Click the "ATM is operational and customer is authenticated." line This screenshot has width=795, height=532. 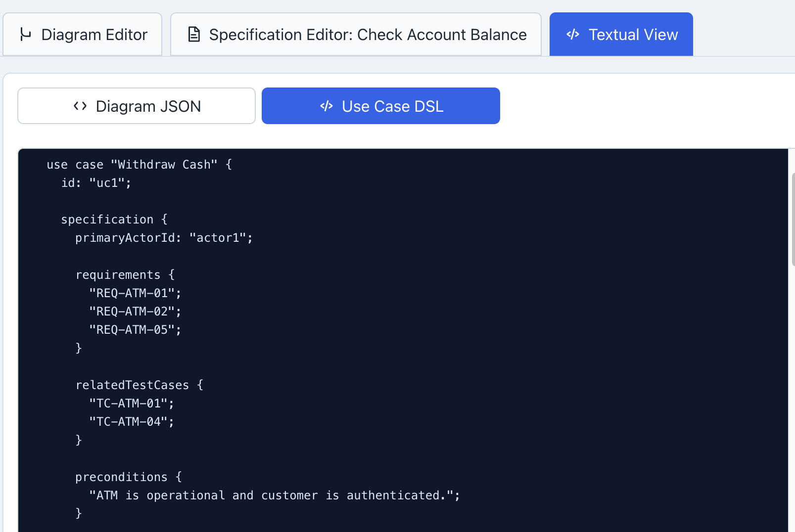tap(275, 495)
